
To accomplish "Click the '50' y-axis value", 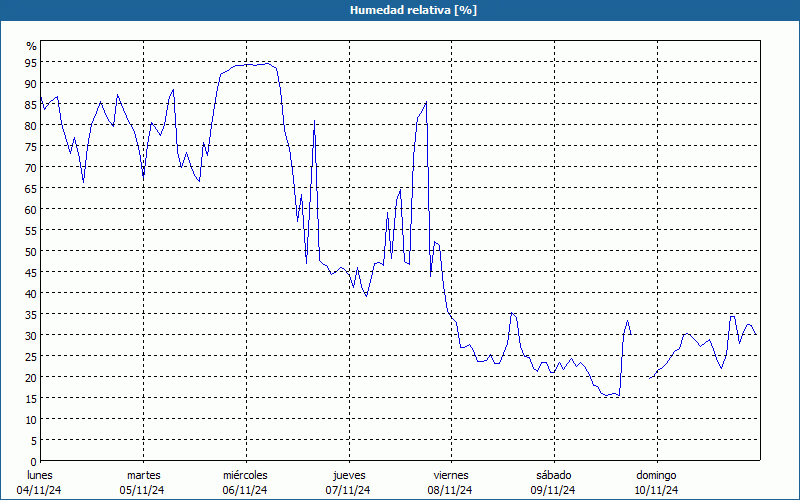I will coord(31,251).
